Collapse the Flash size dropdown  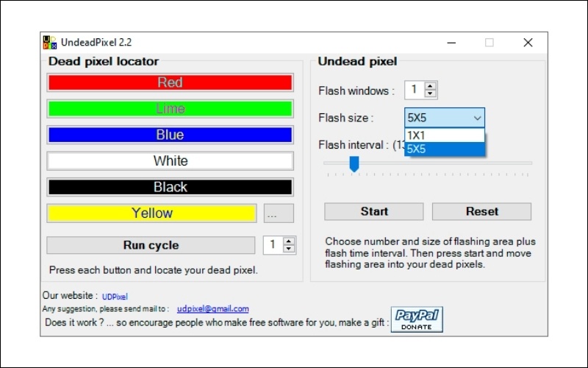click(x=477, y=118)
